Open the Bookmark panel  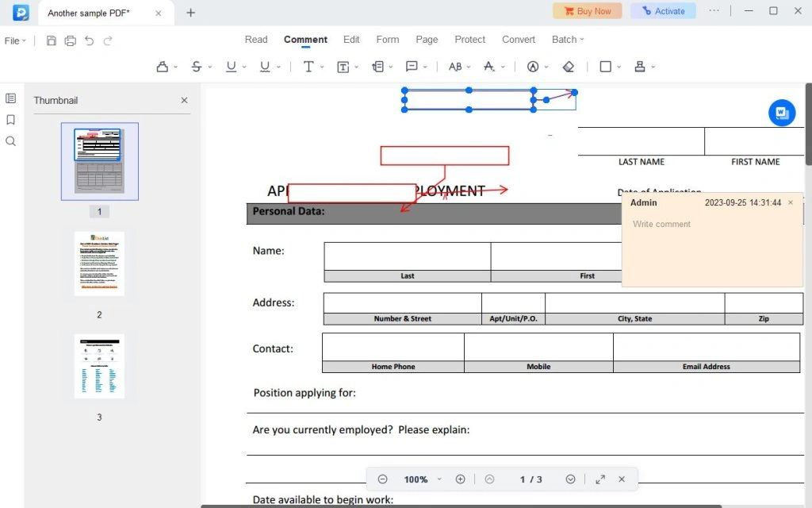10,120
